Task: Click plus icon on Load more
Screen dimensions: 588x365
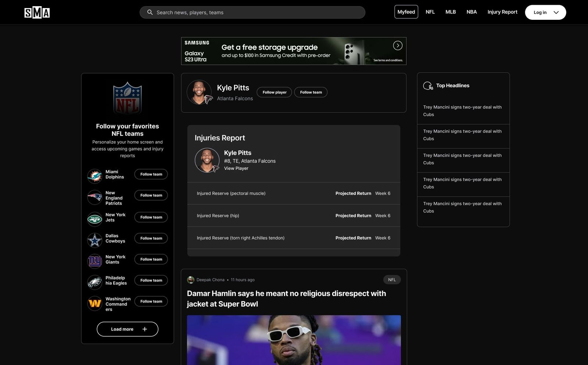Action: tap(145, 329)
